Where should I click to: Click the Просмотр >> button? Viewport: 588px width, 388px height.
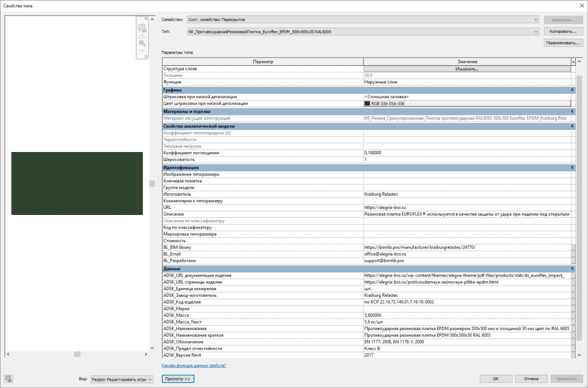(178, 379)
